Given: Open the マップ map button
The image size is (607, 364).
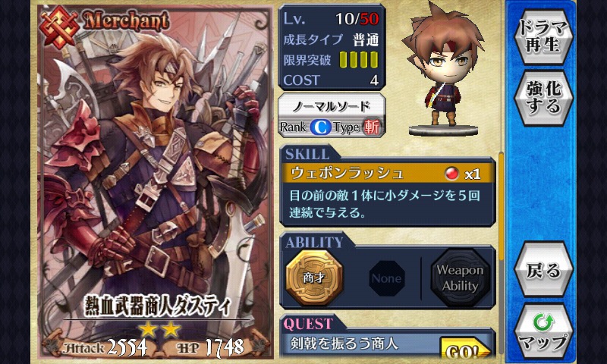Looking at the screenshot, I should tap(543, 333).
